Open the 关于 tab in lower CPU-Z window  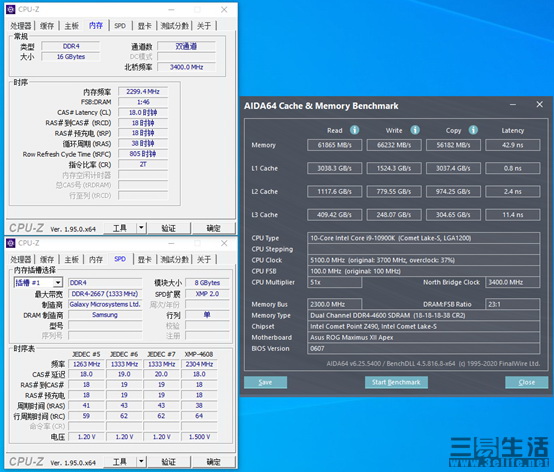point(204,260)
